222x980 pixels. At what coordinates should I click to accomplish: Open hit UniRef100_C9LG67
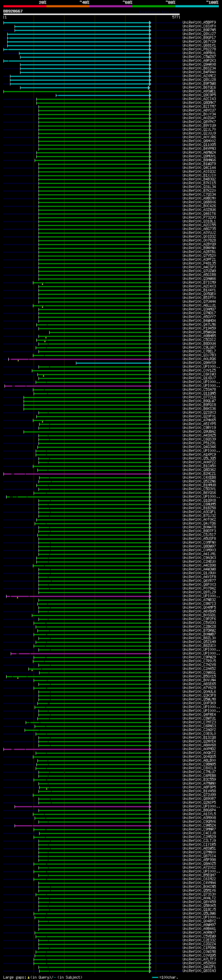[x=199, y=347]
